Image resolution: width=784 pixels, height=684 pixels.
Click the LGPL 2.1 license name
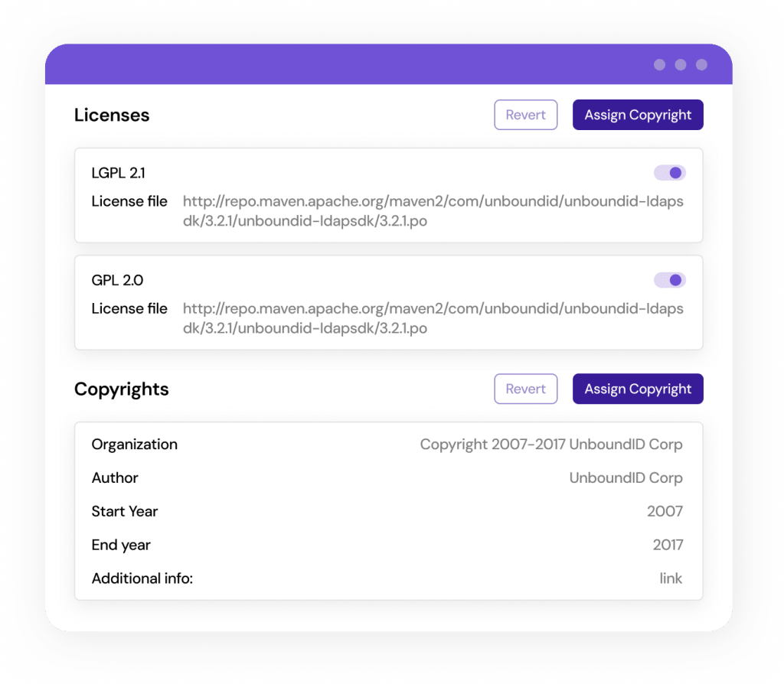(119, 173)
